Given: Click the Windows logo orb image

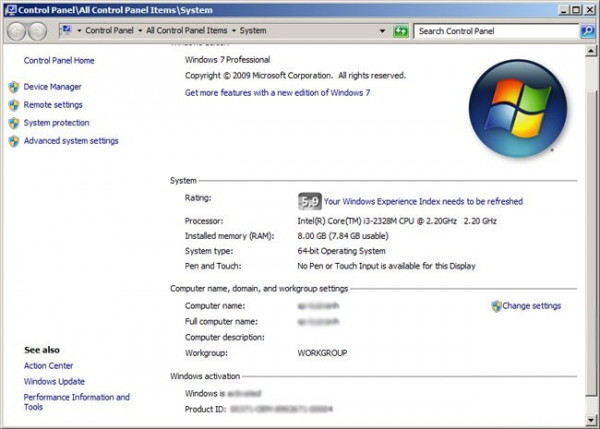Looking at the screenshot, I should click(518, 108).
